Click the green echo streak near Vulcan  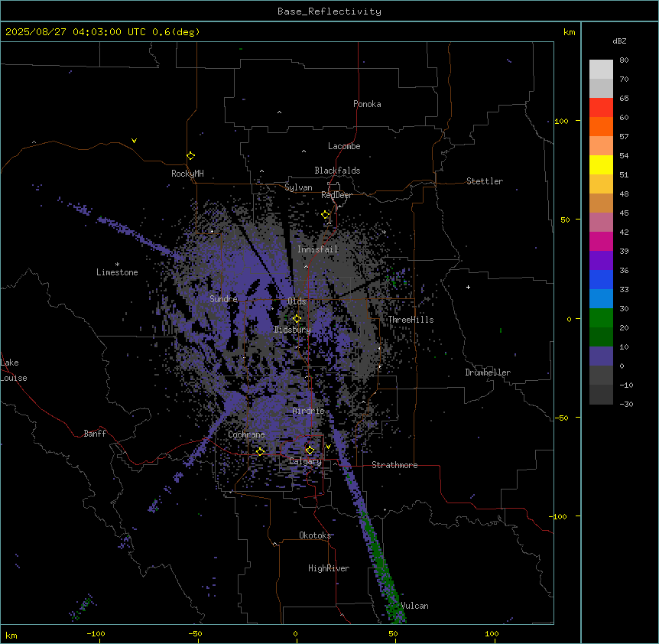pos(381,565)
